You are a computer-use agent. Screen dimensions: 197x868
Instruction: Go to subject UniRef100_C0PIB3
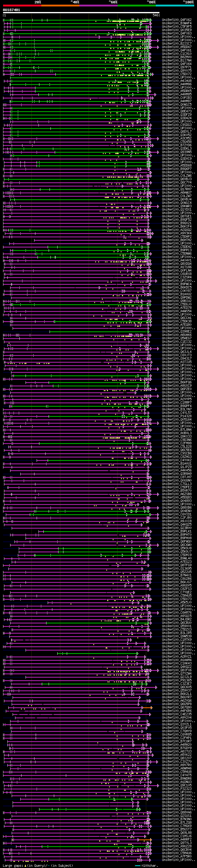click(x=177, y=98)
